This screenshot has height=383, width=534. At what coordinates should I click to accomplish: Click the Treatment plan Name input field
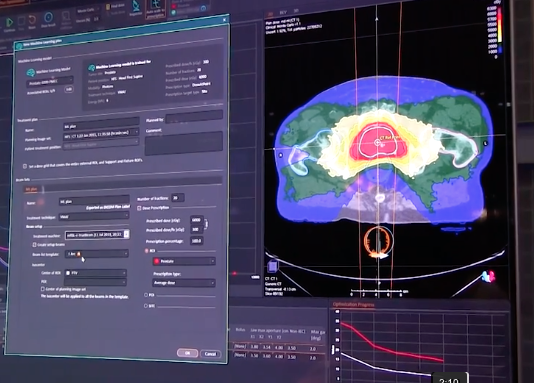(101, 125)
